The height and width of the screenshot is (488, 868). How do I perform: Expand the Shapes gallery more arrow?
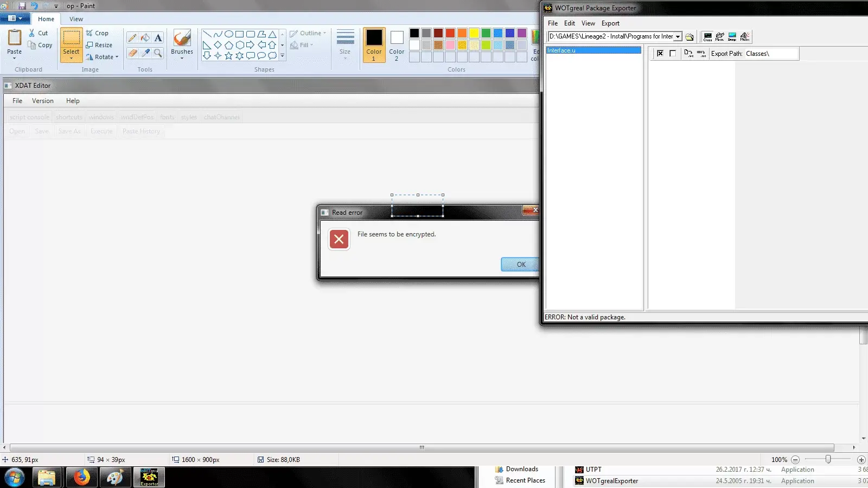[282, 55]
